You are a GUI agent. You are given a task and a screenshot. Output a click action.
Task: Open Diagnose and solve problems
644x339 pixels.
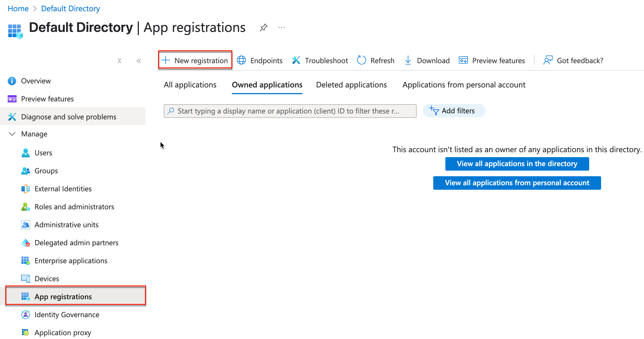73,117
